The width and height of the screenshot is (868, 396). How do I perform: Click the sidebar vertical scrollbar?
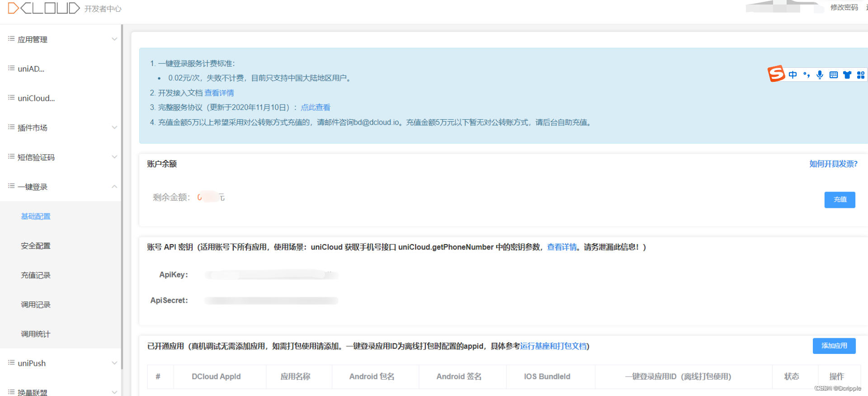click(122, 197)
